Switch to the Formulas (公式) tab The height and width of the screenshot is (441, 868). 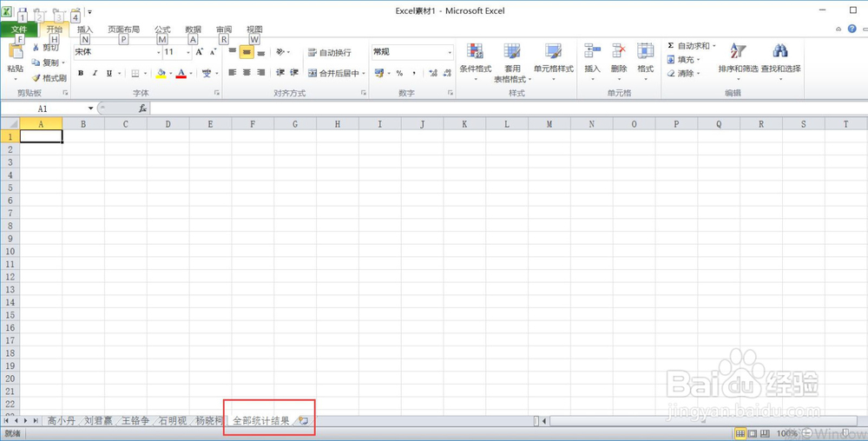click(162, 30)
